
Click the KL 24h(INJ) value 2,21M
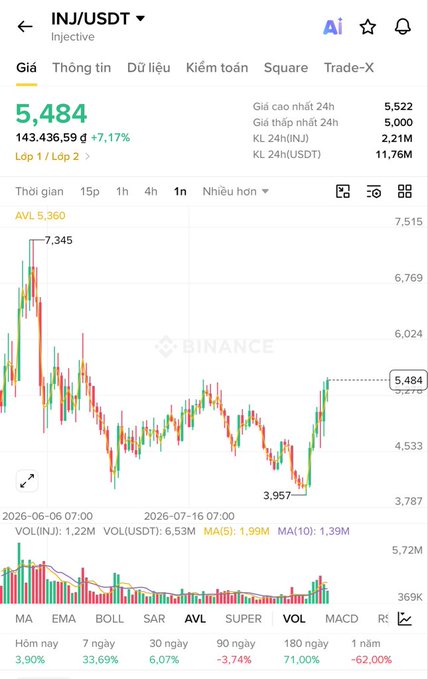click(396, 139)
